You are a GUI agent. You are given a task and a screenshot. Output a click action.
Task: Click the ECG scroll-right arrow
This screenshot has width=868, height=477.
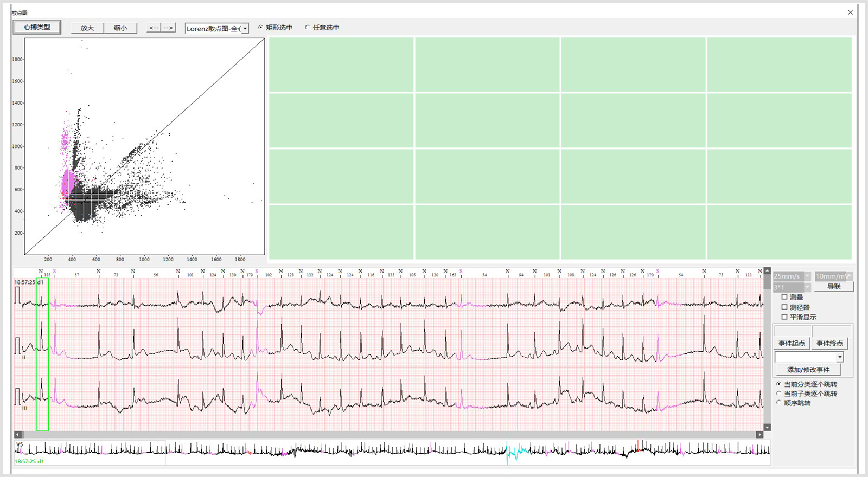click(759, 435)
